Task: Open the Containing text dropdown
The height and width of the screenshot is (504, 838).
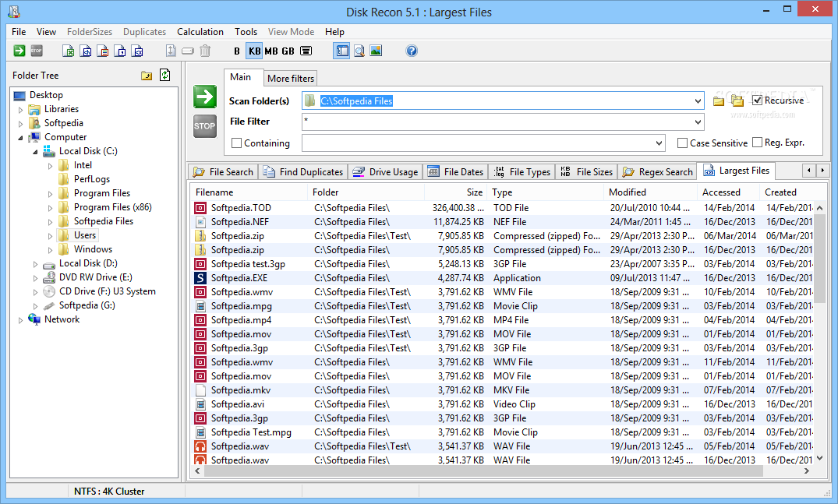Action: (659, 143)
